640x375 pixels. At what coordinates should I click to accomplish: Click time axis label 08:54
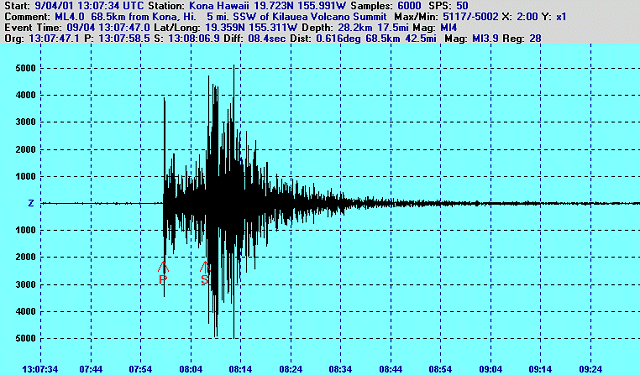pos(440,370)
